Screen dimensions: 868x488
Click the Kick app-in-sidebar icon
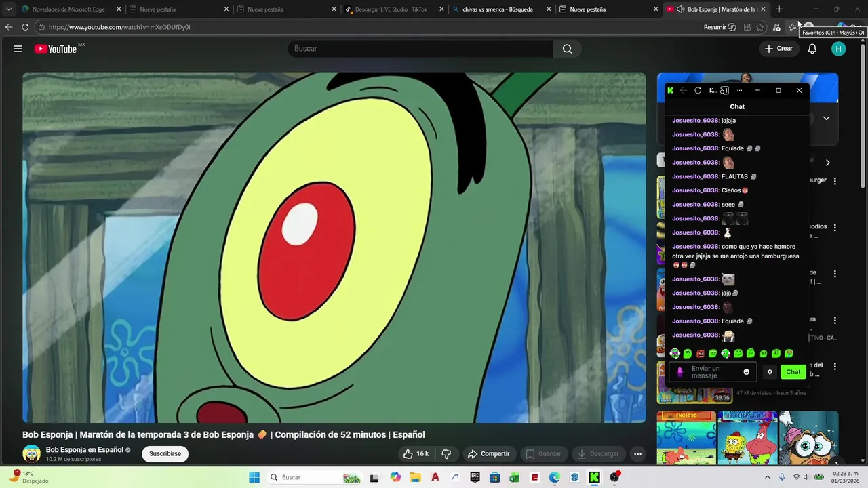pos(724,90)
